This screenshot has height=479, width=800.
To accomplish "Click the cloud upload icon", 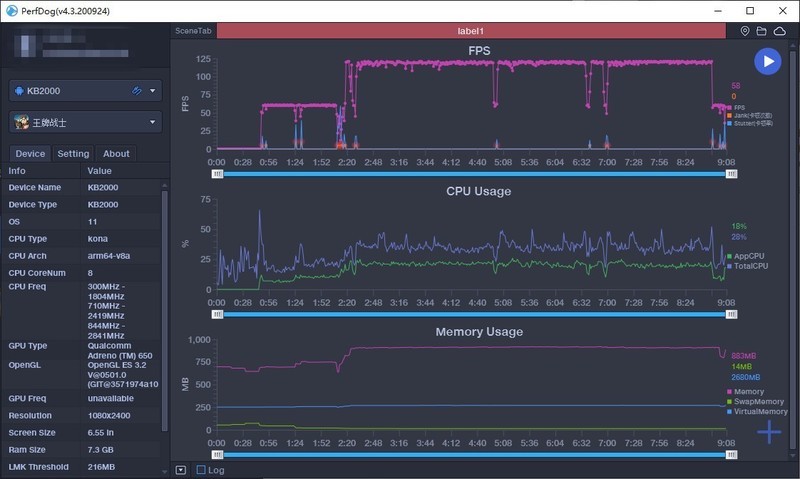I will point(779,32).
